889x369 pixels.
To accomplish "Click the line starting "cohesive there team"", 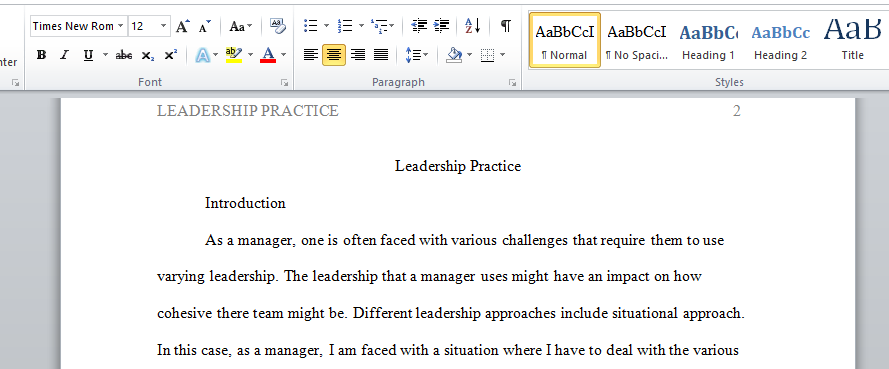I will pyautogui.click(x=451, y=313).
